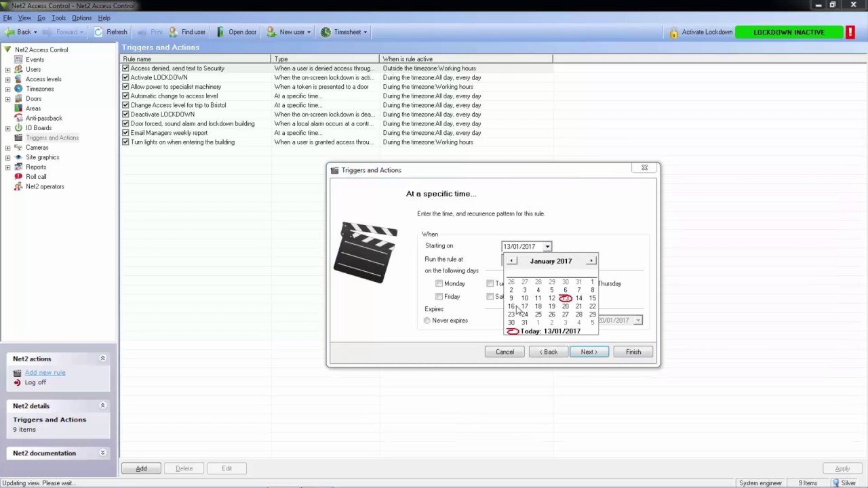Click the Cancel button in the dialog

505,352
